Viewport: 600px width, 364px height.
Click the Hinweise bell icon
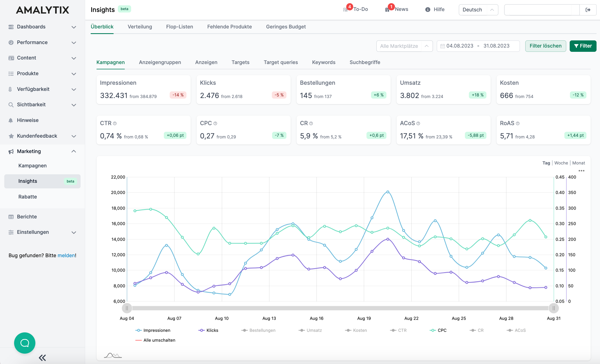click(x=11, y=120)
